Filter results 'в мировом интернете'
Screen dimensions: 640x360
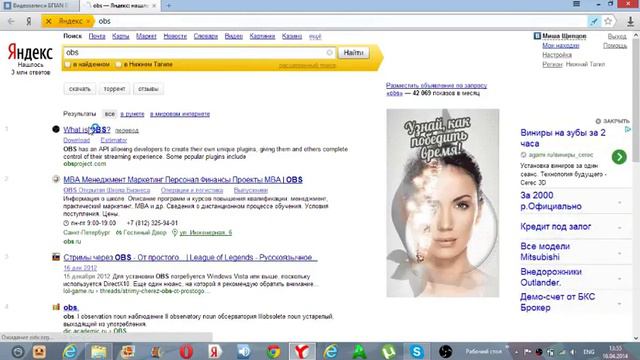tap(180, 114)
